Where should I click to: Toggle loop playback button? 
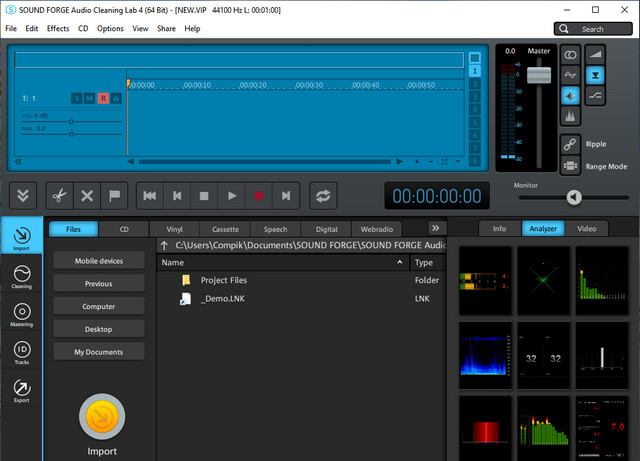coord(322,196)
